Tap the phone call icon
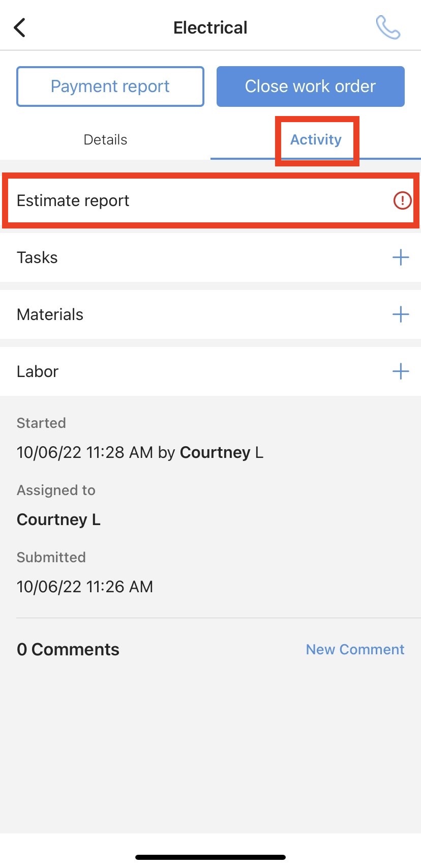The width and height of the screenshot is (421, 868). [388, 27]
